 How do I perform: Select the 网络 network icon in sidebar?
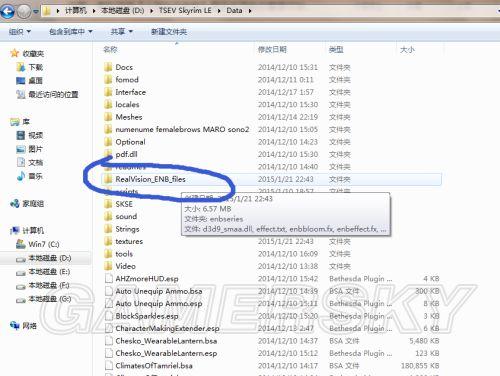coord(15,325)
